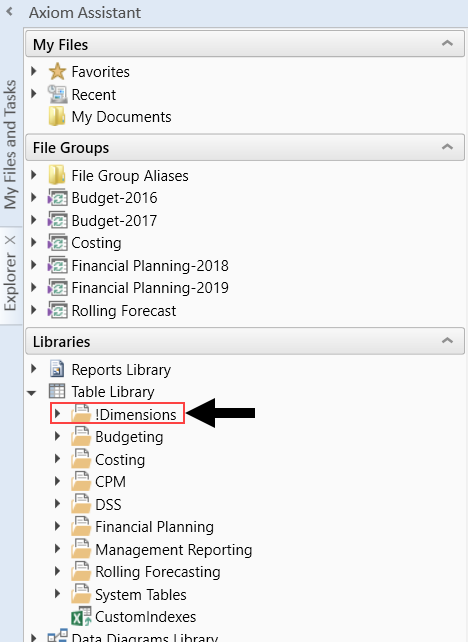Viewport: 468px width, 642px height.
Task: Select the System Tables label
Action: click(141, 595)
